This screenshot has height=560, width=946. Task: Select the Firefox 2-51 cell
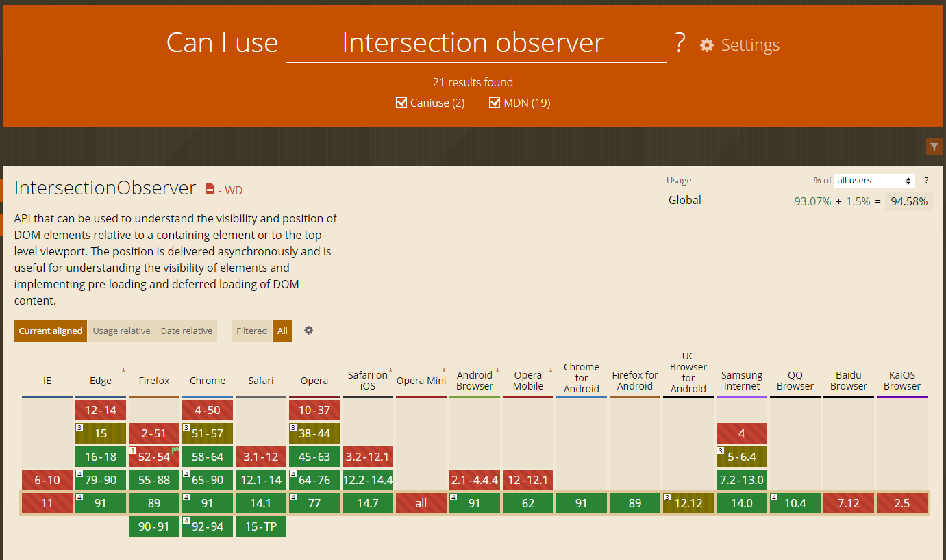[154, 433]
